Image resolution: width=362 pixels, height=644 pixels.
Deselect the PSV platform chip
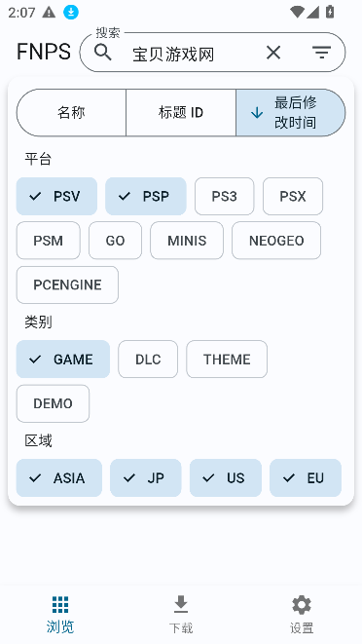tap(56, 197)
